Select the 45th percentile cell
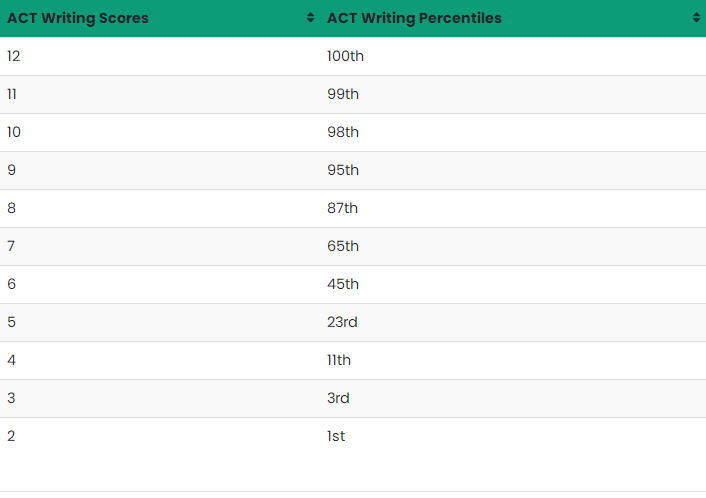706x498 pixels. coord(513,285)
